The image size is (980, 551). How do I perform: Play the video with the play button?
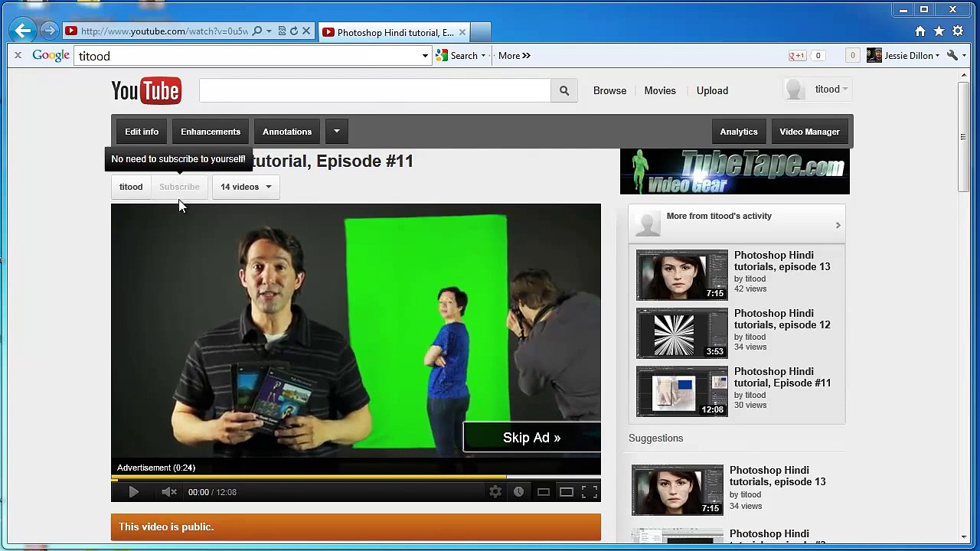coord(133,492)
